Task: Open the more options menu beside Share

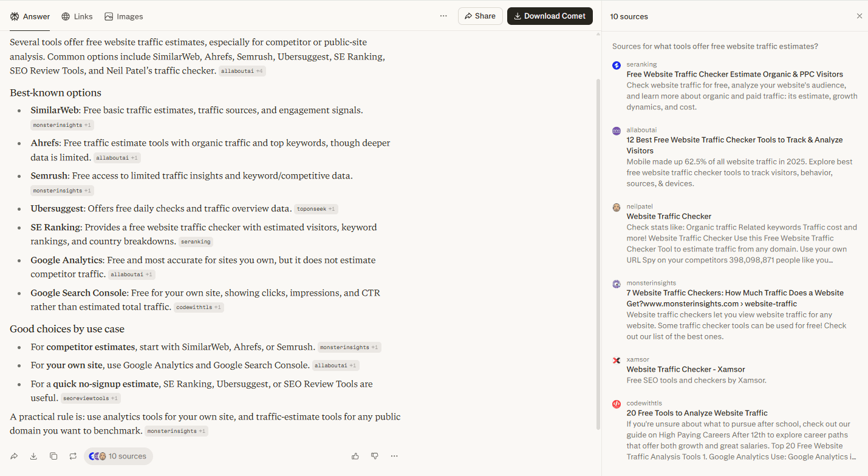Action: pos(443,16)
